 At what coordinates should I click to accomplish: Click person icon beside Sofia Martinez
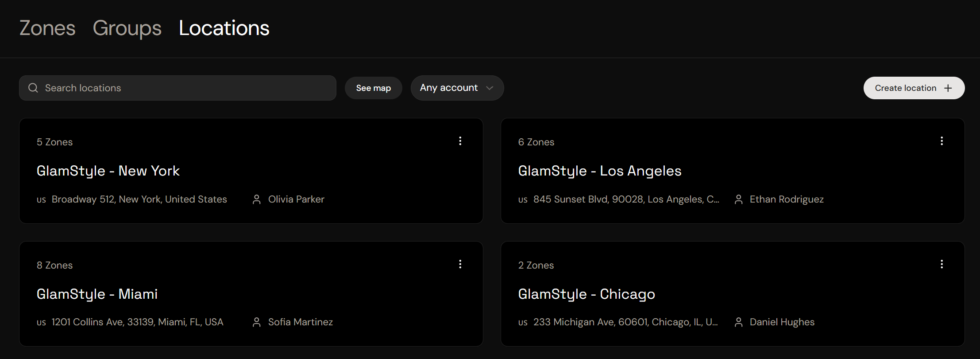pos(257,322)
